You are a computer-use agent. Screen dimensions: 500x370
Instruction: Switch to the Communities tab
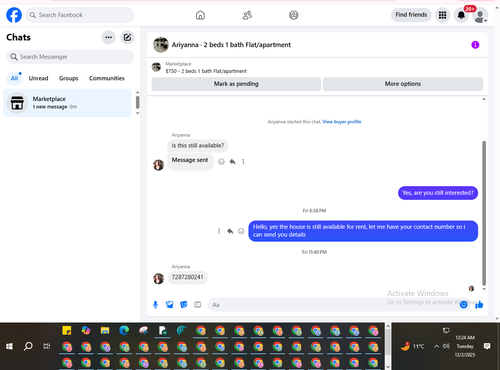[107, 78]
